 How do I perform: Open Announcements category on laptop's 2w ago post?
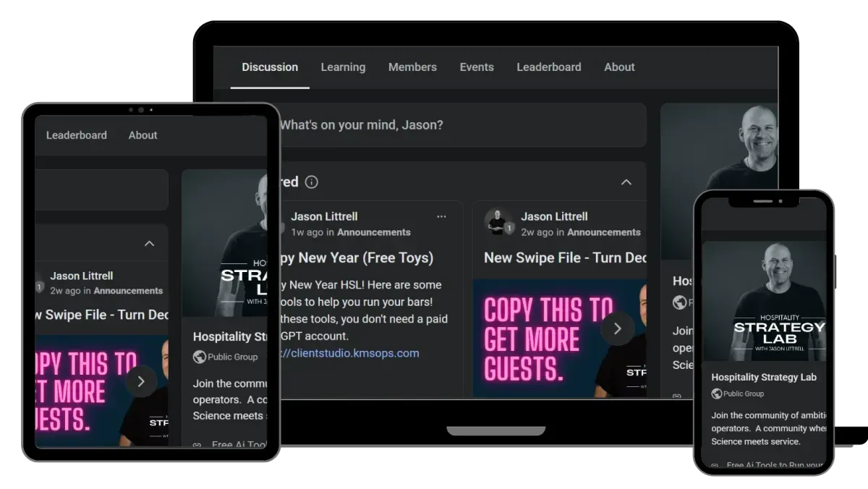(x=604, y=232)
